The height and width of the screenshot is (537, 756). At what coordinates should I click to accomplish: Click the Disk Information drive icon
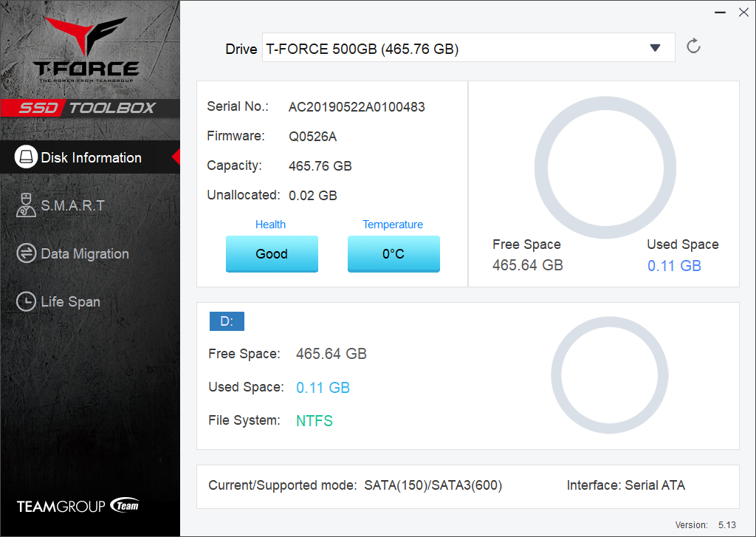pyautogui.click(x=26, y=157)
